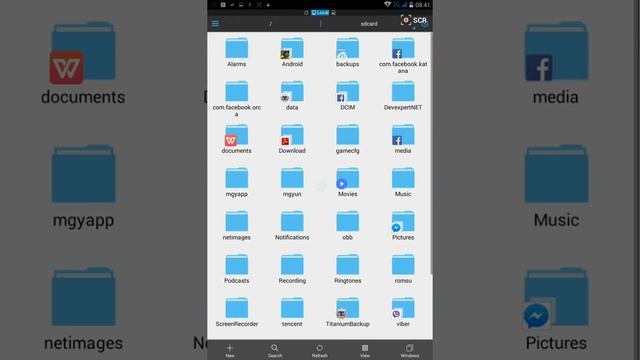
Task: Open the netimages folder
Action: (237, 225)
